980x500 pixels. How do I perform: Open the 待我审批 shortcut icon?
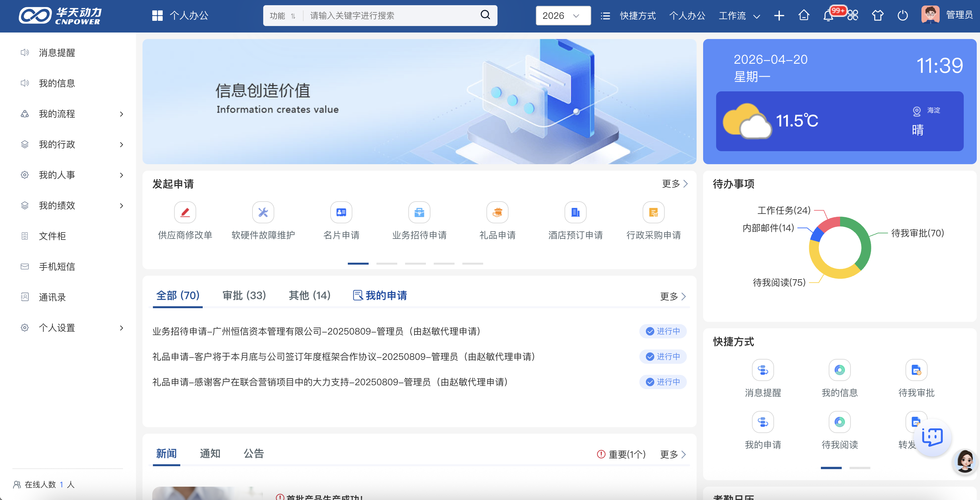coord(916,370)
